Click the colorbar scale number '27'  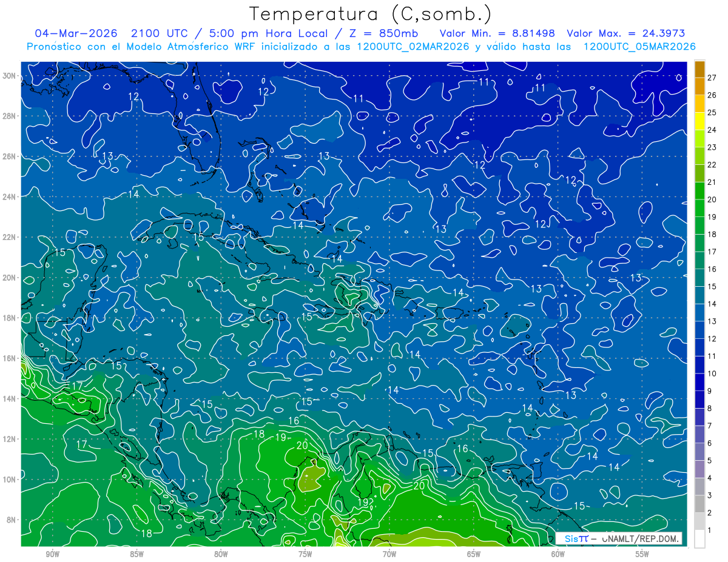712,78
